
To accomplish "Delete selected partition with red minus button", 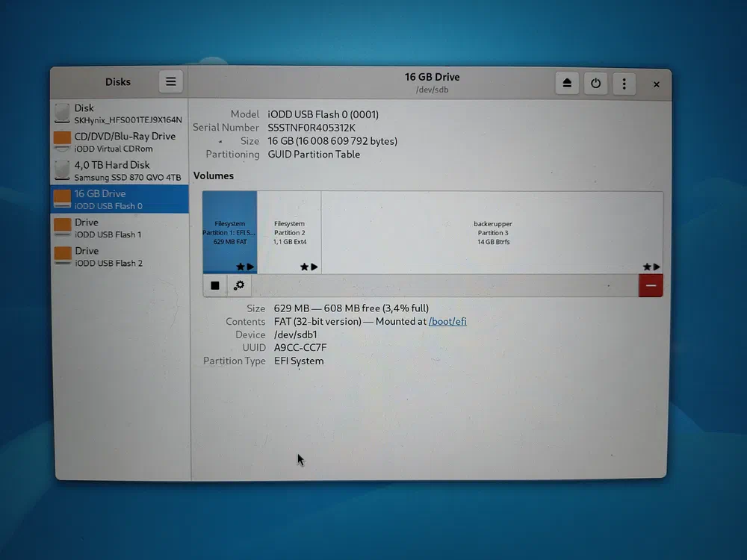I will tap(651, 285).
